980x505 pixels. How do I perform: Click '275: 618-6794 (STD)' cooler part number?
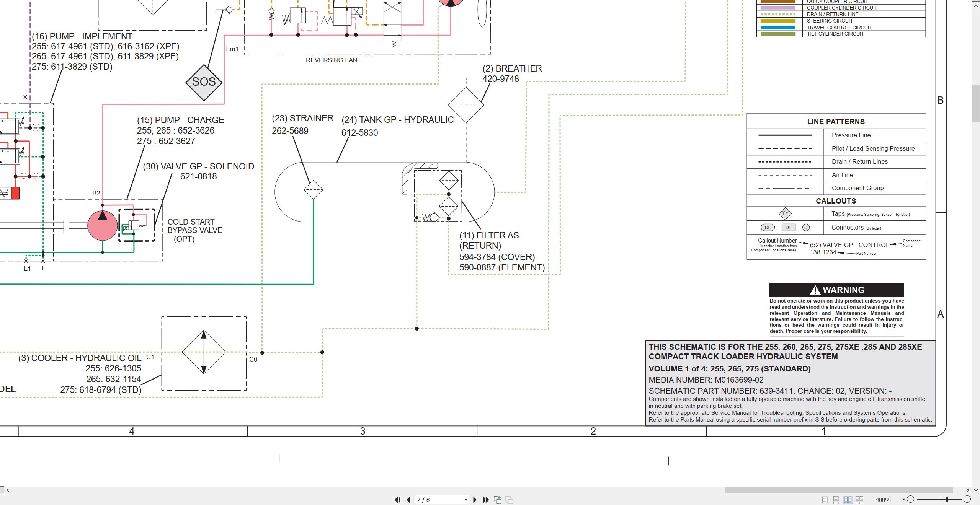click(x=101, y=390)
